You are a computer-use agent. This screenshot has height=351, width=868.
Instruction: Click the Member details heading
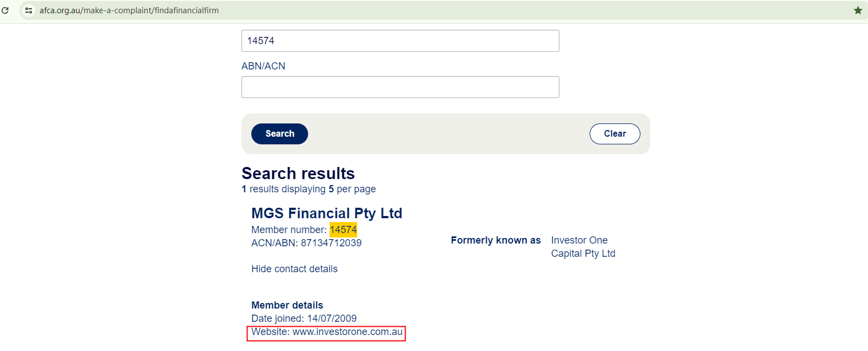coord(287,305)
